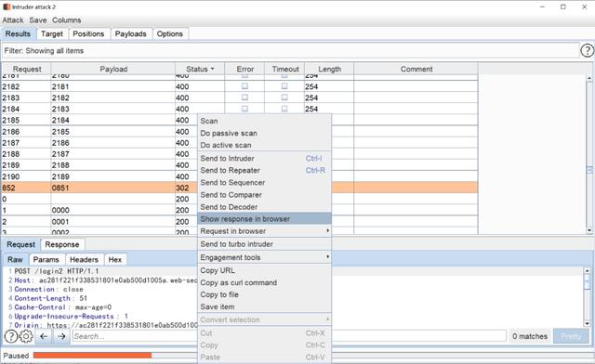
Task: Select Send to Repeater
Action: coord(264,170)
